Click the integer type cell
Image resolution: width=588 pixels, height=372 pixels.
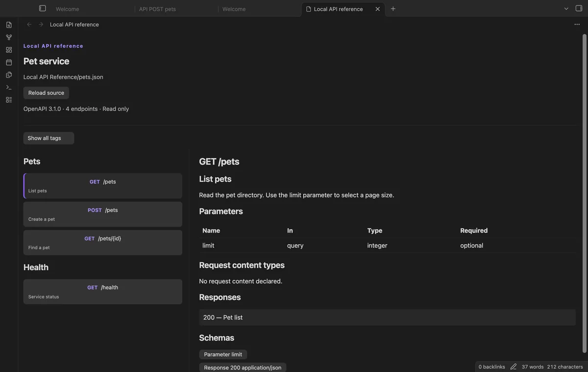point(377,246)
